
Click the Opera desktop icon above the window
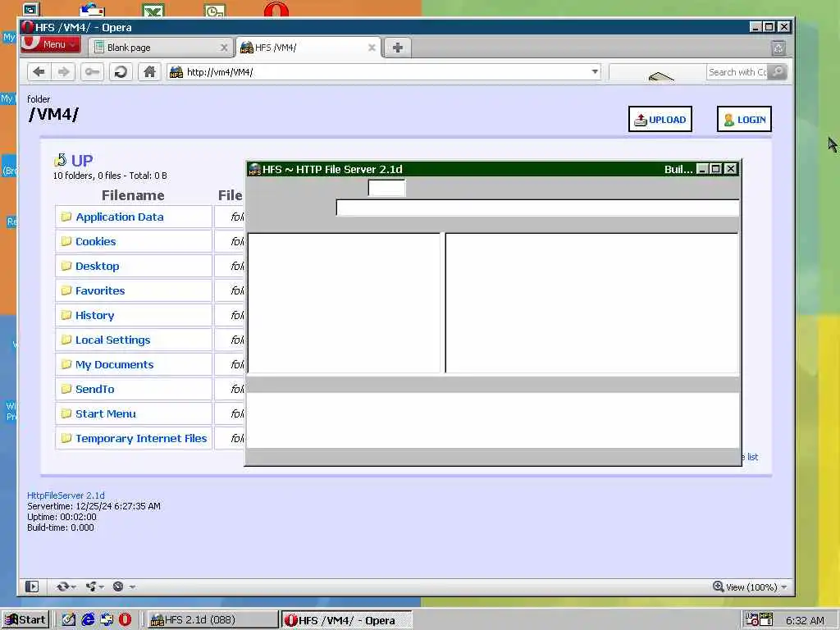click(276, 9)
